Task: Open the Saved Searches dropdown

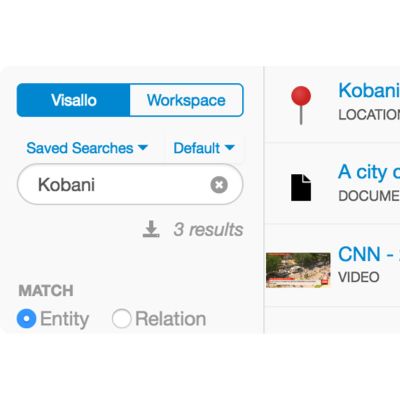Action: click(x=87, y=148)
